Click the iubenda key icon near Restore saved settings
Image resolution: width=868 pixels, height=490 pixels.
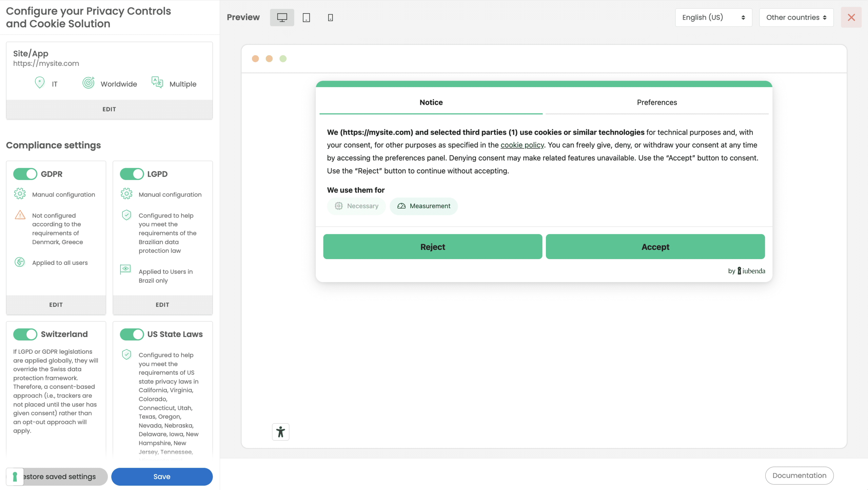pyautogui.click(x=15, y=476)
